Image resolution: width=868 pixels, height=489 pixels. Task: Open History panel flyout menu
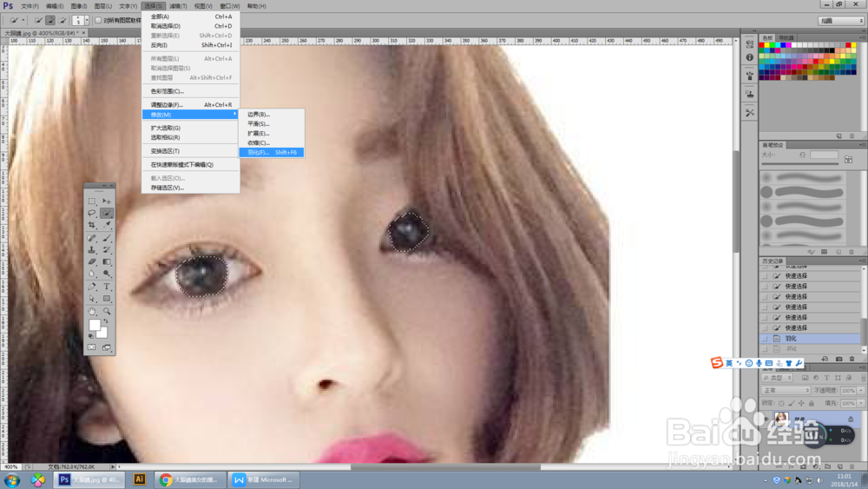point(862,261)
